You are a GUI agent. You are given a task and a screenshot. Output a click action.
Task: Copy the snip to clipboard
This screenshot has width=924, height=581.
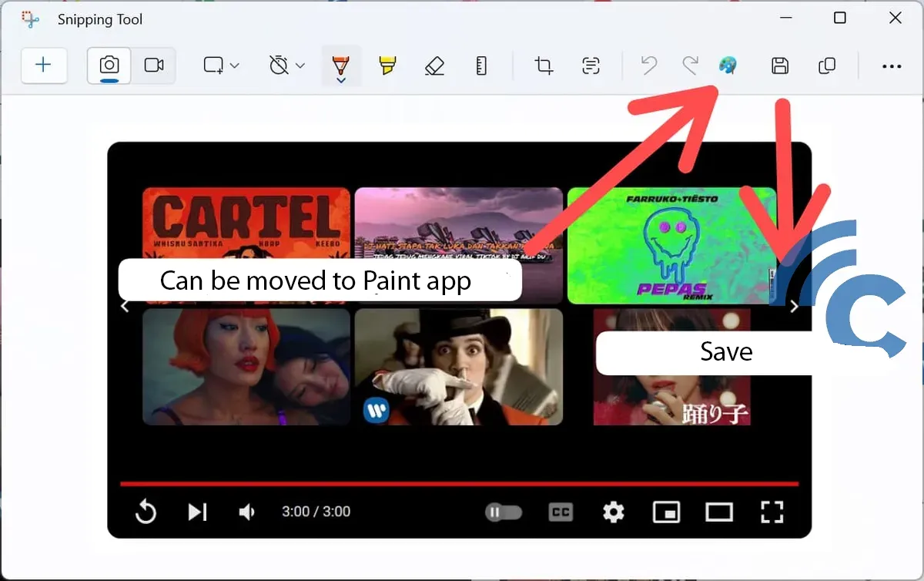(x=827, y=65)
